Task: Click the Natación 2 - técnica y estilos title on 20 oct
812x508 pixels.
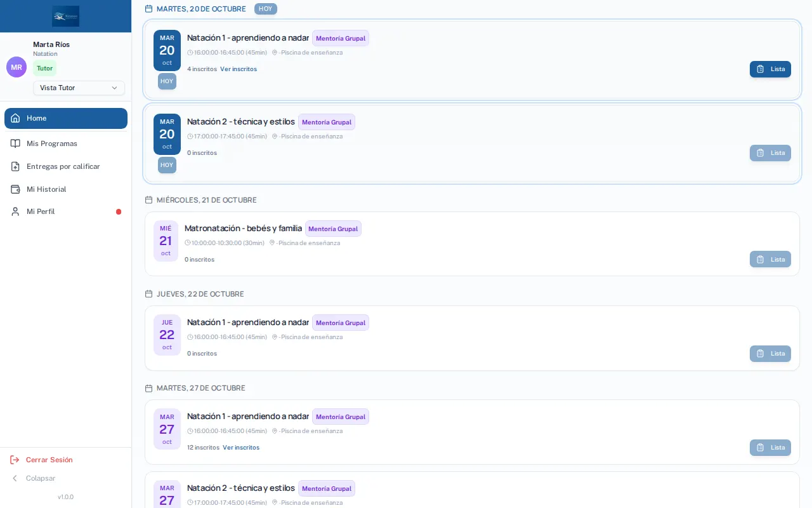Action: [241, 121]
